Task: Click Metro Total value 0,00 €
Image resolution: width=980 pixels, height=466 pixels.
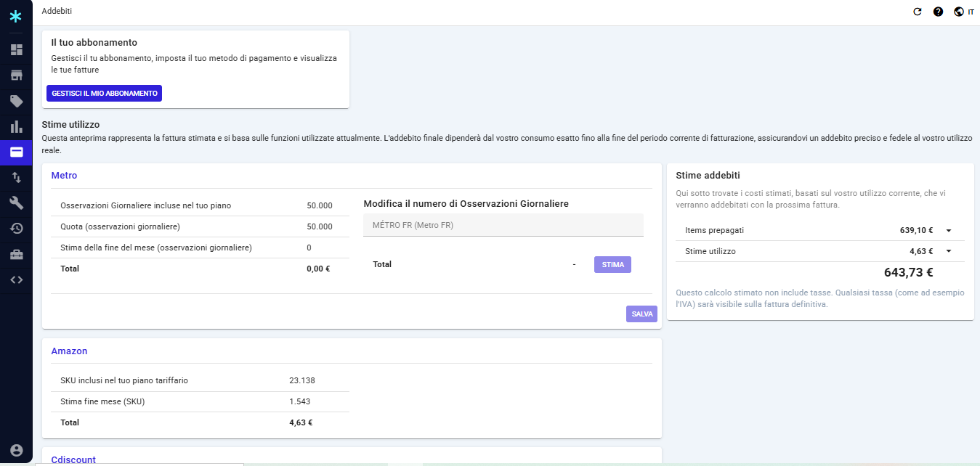Action: point(318,269)
